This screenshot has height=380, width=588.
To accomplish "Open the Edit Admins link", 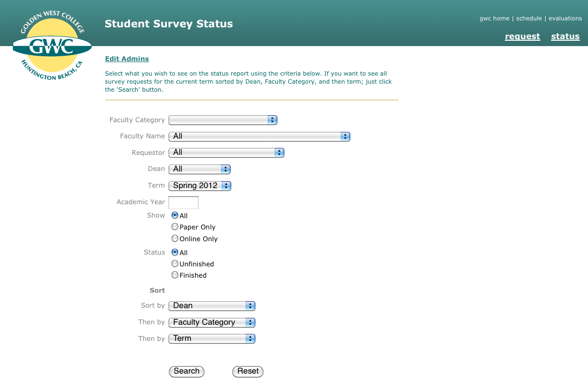I will [127, 59].
